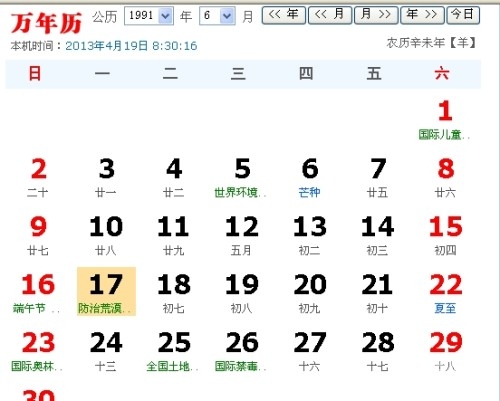Select date 11 with lunar 廿九
This screenshot has width=500, height=401.
click(x=174, y=236)
